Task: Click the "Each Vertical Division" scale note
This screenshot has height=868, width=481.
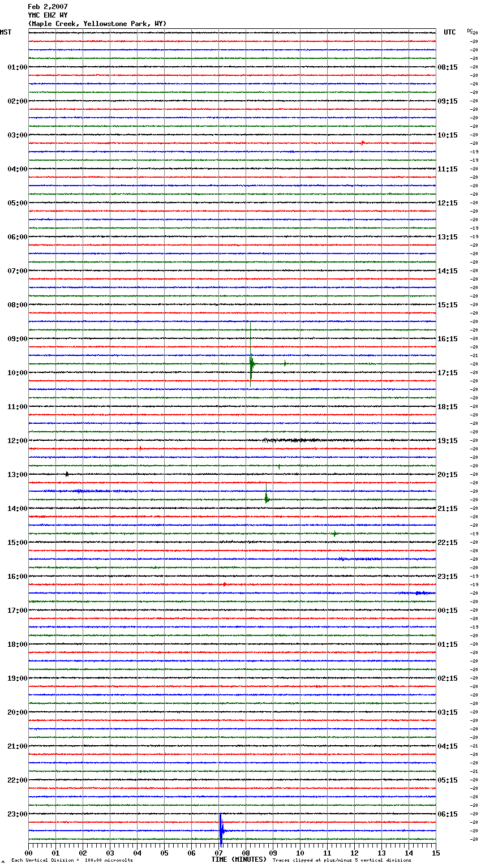Action: 72,861
